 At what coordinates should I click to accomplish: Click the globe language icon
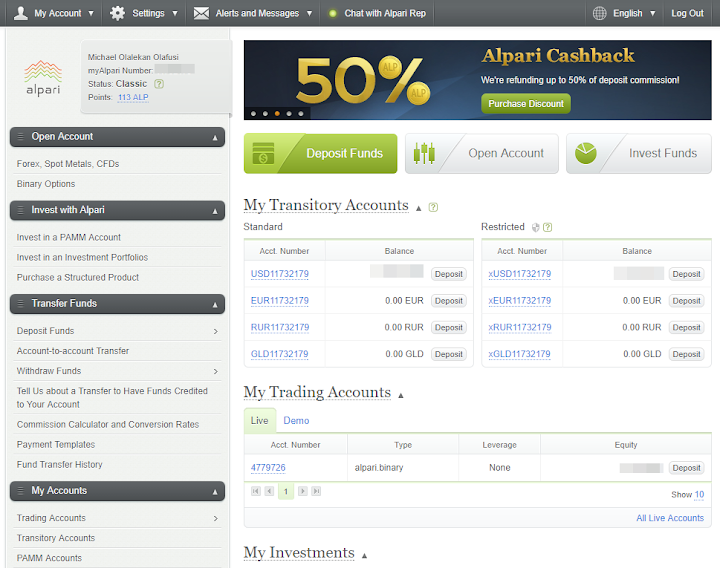coord(599,13)
